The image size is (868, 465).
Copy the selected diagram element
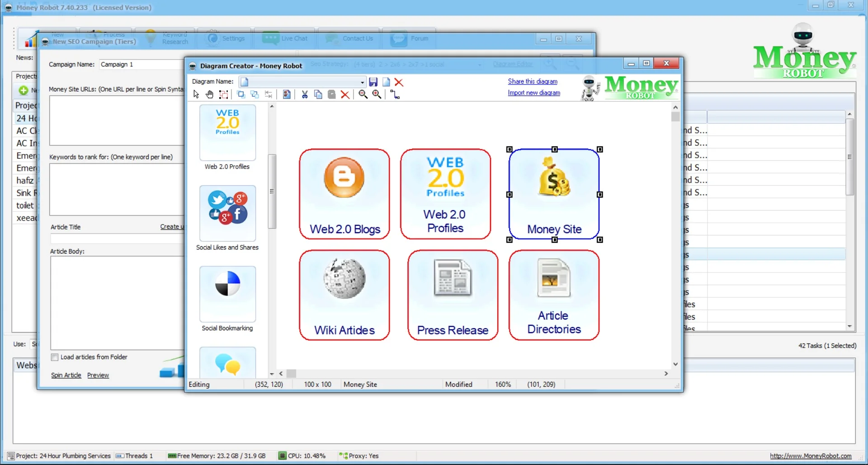[x=318, y=94]
